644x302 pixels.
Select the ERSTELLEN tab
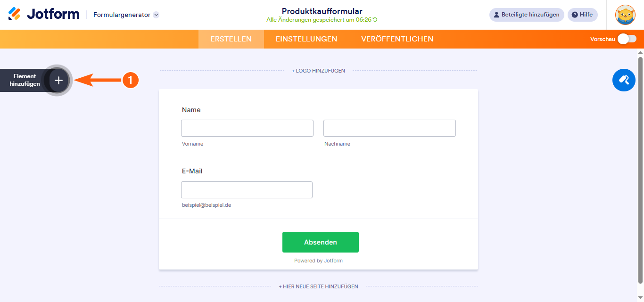231,39
